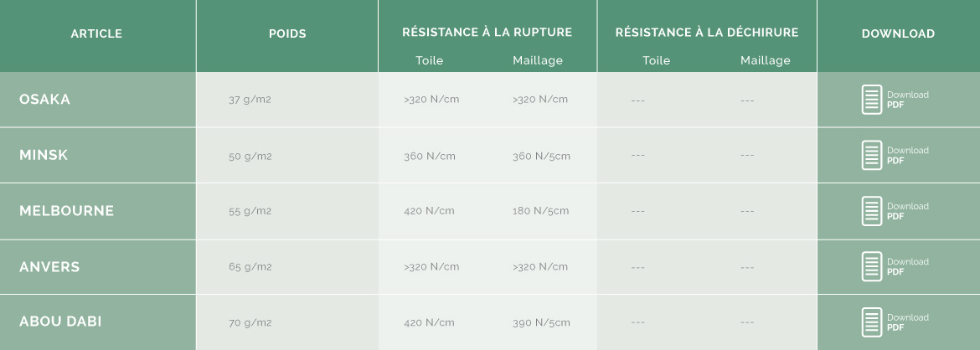
Task: Select the MINSK article name
Action: point(44,155)
